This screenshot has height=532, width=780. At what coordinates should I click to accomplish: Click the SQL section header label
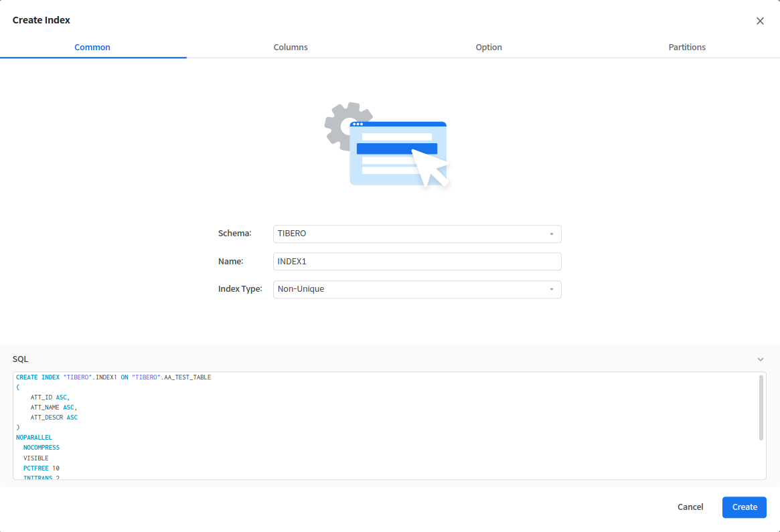point(21,359)
